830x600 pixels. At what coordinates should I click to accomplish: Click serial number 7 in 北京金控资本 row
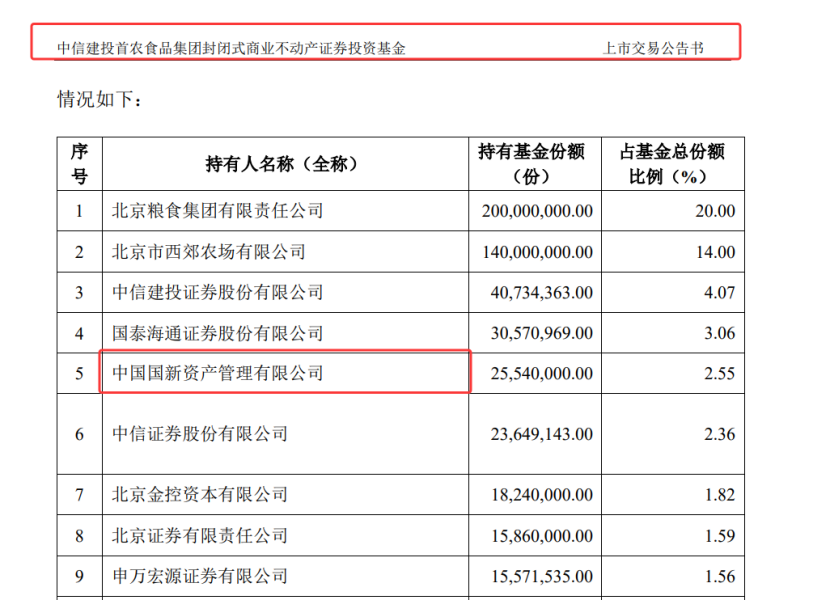[79, 495]
